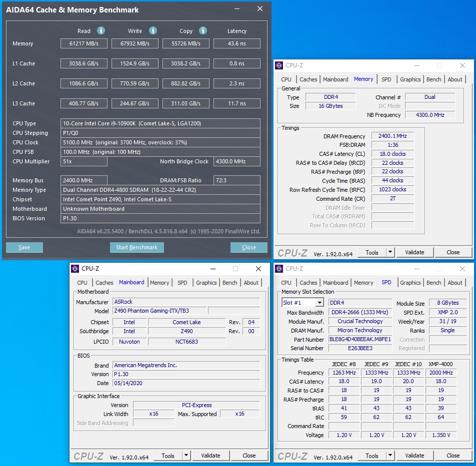
Task: Click the Copy info icon in AIDA64
Action: point(203,30)
